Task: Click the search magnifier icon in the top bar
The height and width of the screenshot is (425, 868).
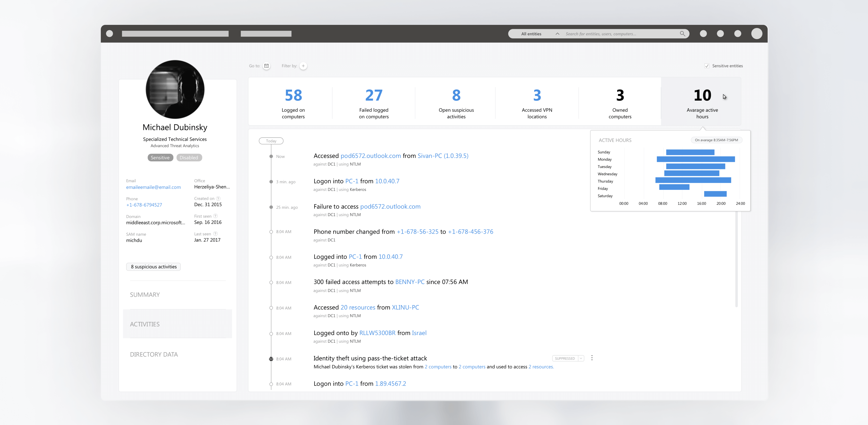Action: pyautogui.click(x=683, y=34)
